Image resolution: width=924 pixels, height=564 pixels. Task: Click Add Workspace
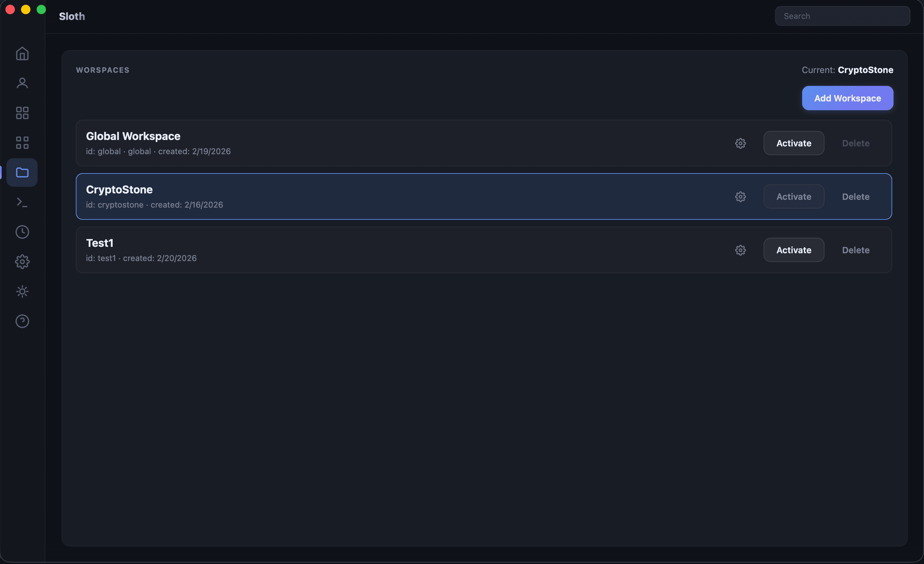pyautogui.click(x=847, y=98)
